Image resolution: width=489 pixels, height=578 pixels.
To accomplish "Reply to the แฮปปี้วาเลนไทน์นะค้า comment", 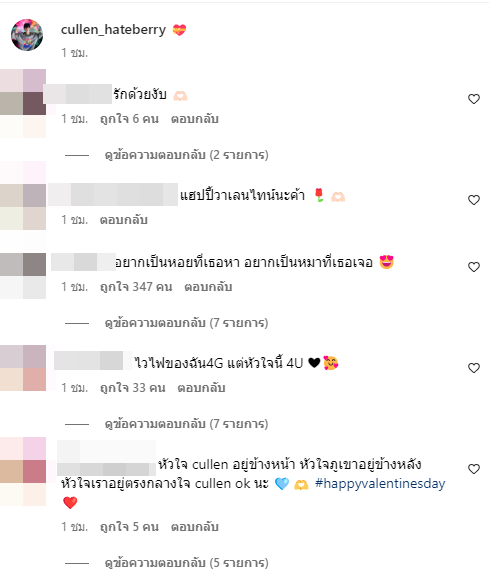I will pyautogui.click(x=124, y=220).
